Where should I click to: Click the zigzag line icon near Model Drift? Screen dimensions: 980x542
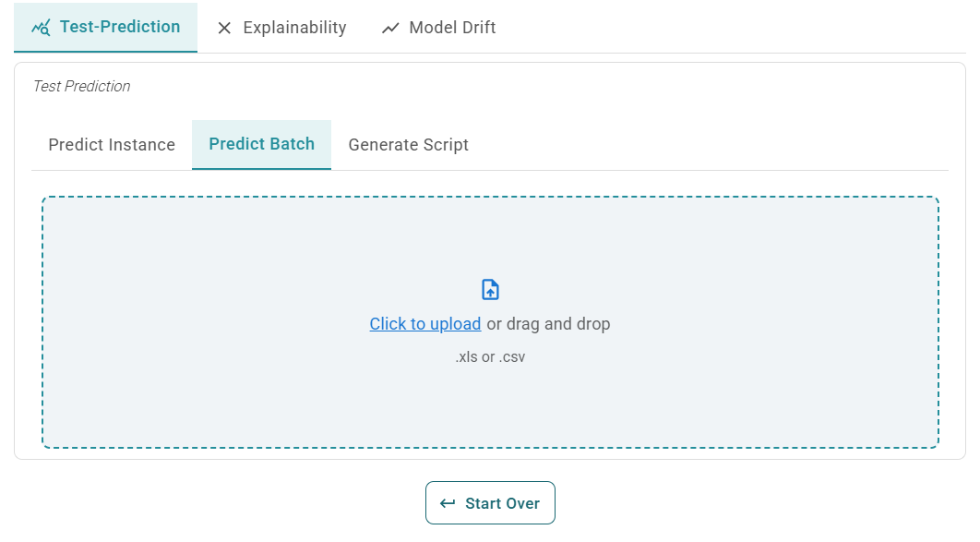390,28
